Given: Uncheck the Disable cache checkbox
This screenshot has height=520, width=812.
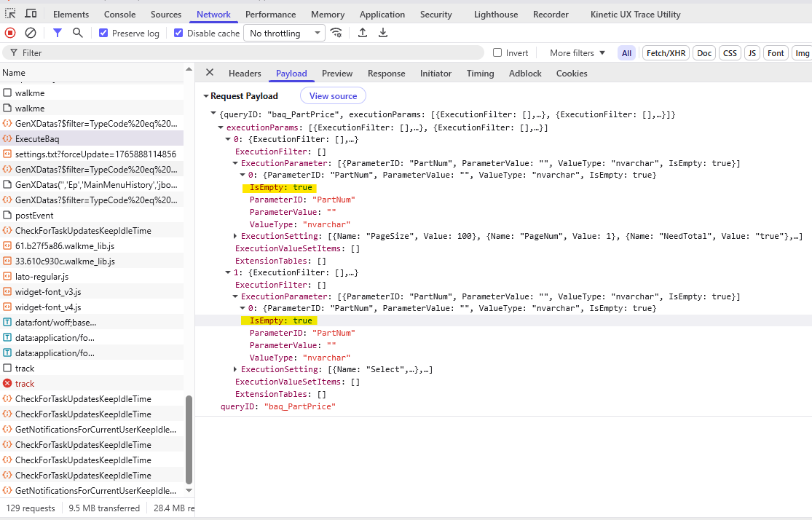Looking at the screenshot, I should 178,34.
